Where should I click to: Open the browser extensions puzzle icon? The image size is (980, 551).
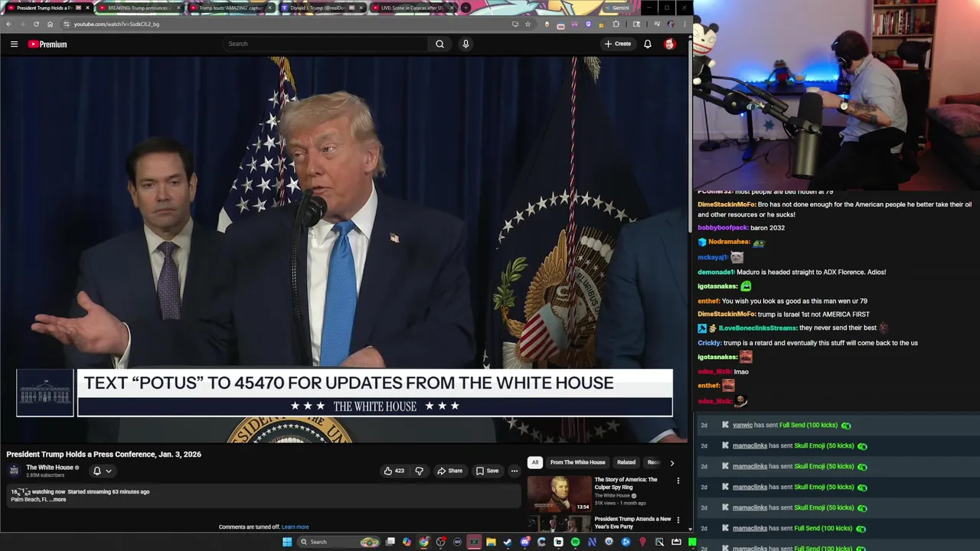(x=616, y=24)
